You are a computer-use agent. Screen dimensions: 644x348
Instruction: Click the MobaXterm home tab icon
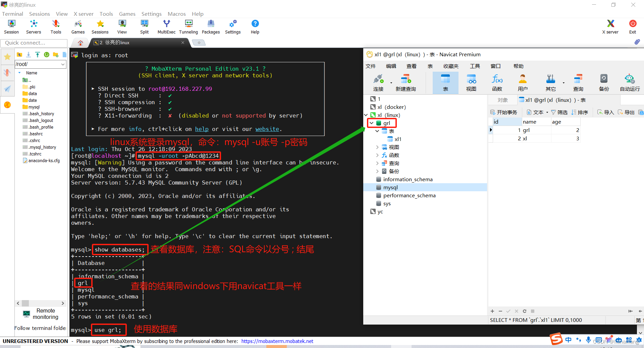click(x=80, y=43)
